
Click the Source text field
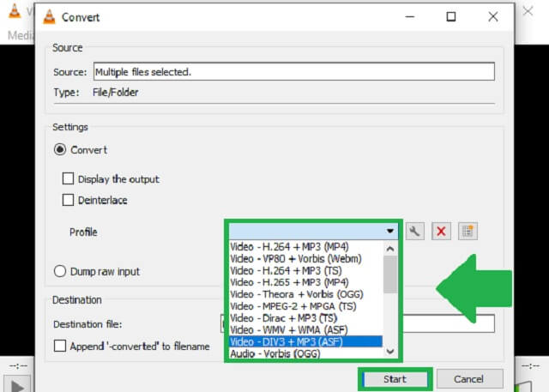tap(294, 72)
